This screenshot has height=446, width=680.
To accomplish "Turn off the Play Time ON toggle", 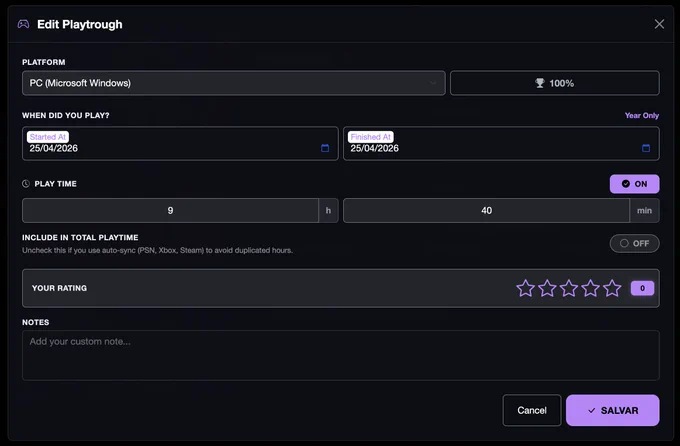I will 634,184.
